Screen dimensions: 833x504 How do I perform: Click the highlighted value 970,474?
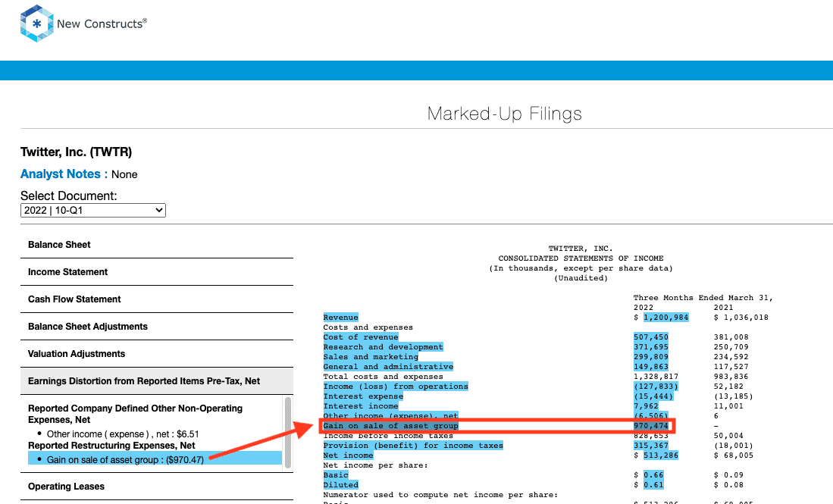tap(651, 425)
